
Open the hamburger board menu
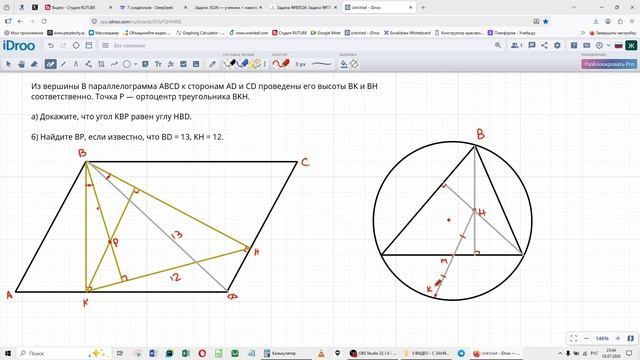tap(105, 46)
